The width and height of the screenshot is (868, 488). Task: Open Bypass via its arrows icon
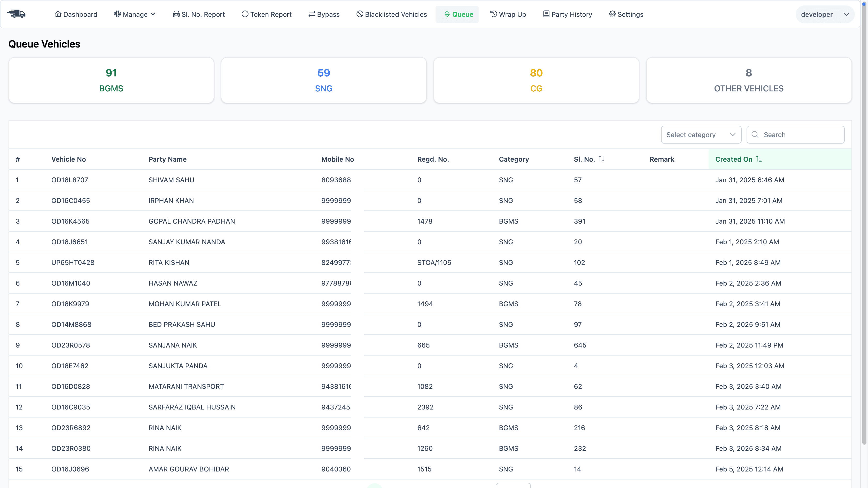312,14
